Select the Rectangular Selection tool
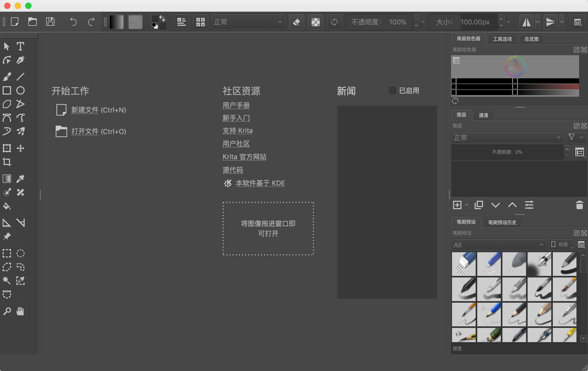Screen dimensions: 588x371 [x=7, y=253]
